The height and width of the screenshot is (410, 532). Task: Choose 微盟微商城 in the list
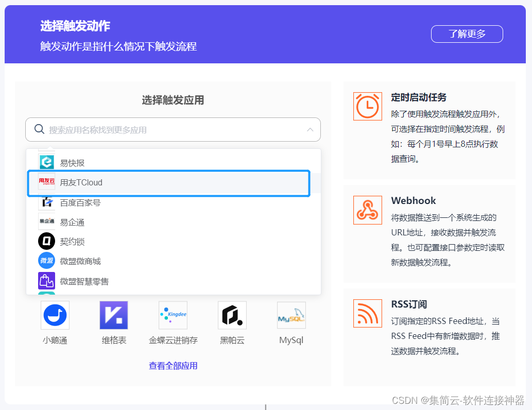click(174, 261)
